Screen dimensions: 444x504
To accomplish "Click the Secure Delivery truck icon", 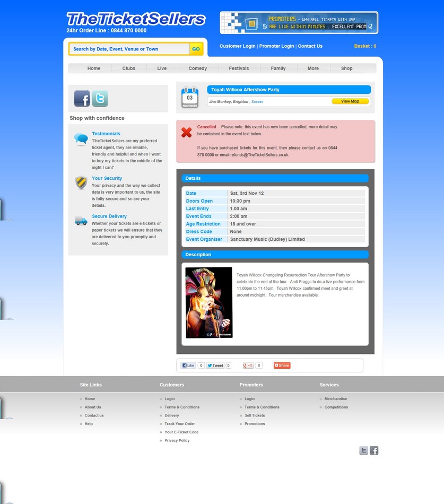I will (81, 221).
